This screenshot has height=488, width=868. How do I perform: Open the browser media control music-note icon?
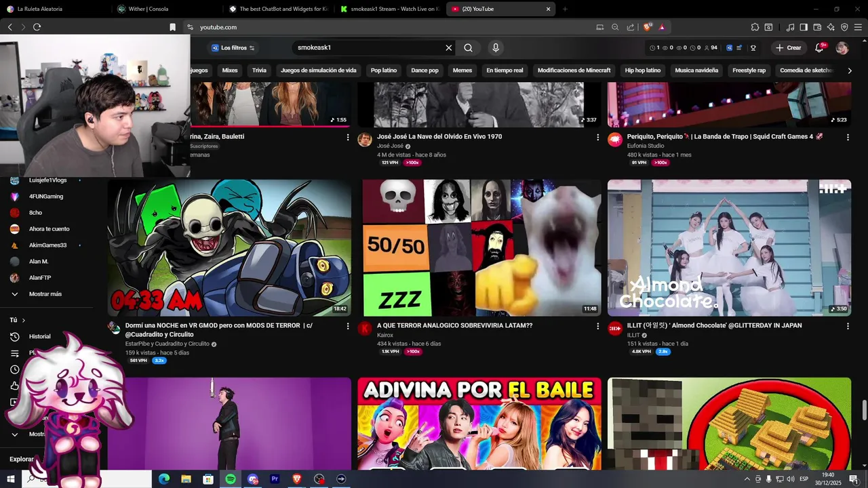(x=790, y=27)
